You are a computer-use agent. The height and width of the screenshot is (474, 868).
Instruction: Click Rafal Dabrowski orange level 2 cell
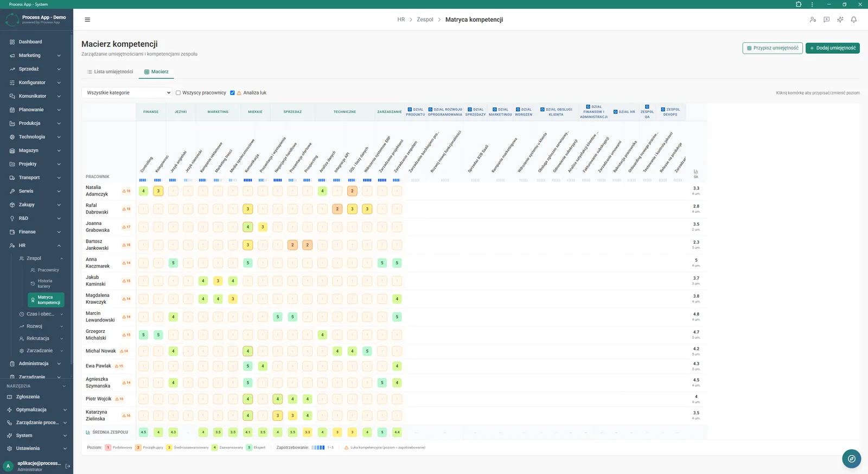click(x=337, y=209)
